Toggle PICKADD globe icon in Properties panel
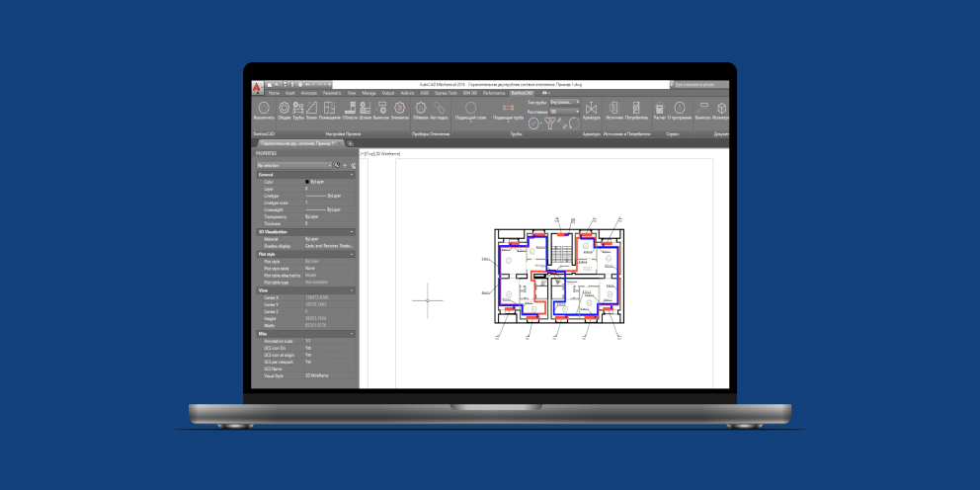This screenshot has width=980, height=490. click(x=337, y=165)
